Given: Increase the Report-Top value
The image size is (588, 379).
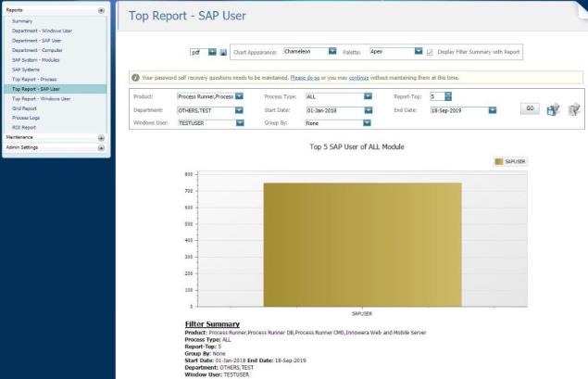Looking at the screenshot, I should [x=448, y=95].
